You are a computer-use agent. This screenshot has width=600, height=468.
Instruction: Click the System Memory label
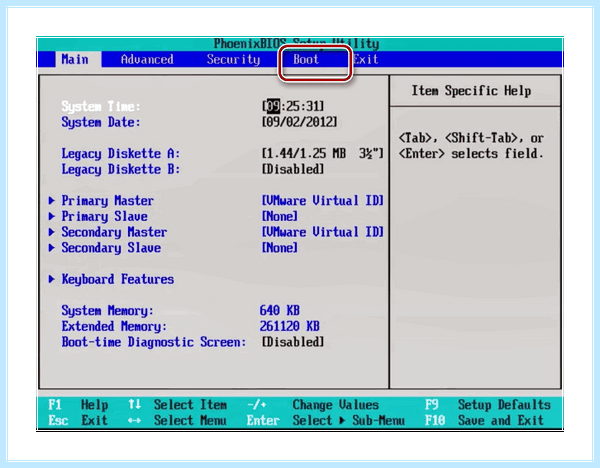tap(108, 310)
